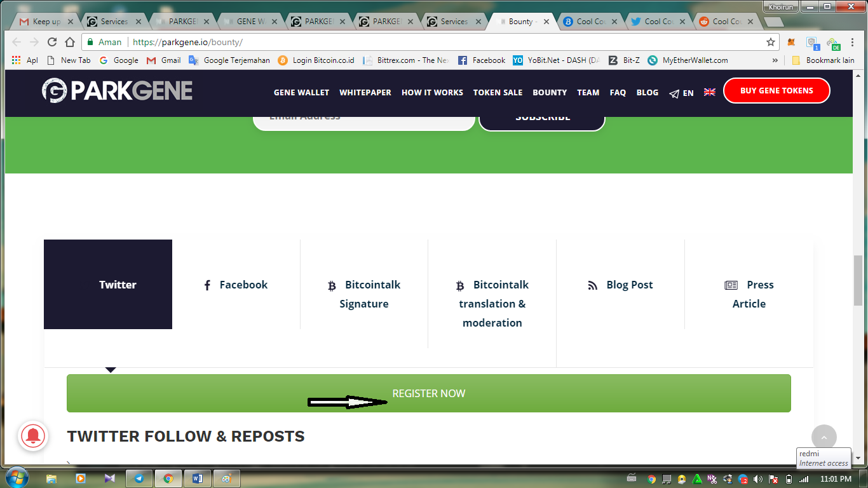This screenshot has height=488, width=868.
Task: Click the ParkGene logo
Action: (x=117, y=91)
